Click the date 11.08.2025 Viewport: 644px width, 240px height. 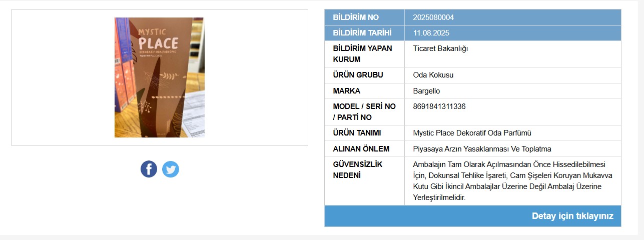431,33
